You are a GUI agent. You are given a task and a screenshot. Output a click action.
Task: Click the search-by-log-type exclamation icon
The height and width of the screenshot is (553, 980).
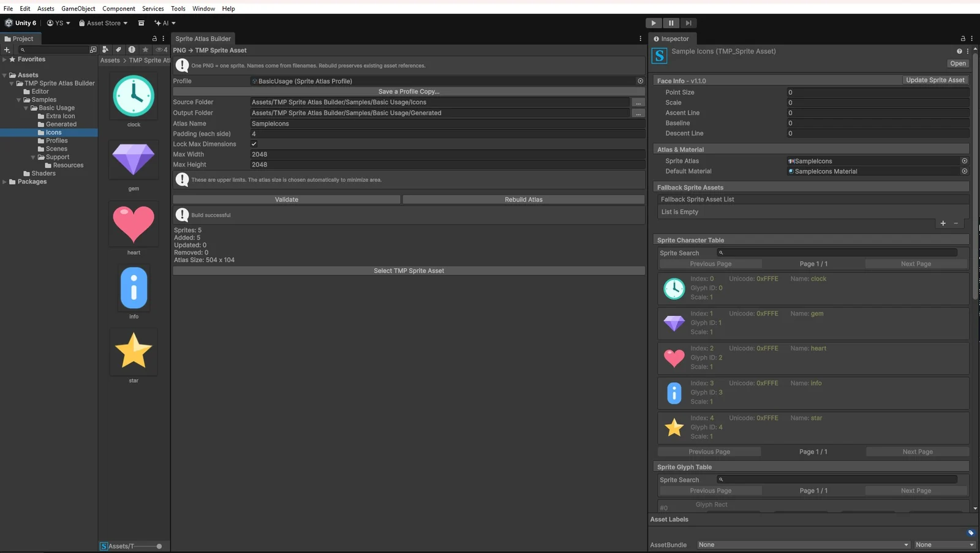[132, 50]
